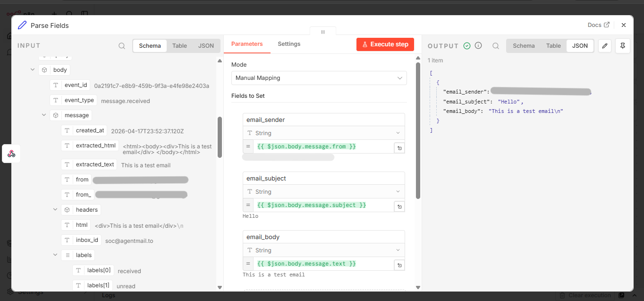
Task: Click the panel drag handle at top
Action: 323,32
